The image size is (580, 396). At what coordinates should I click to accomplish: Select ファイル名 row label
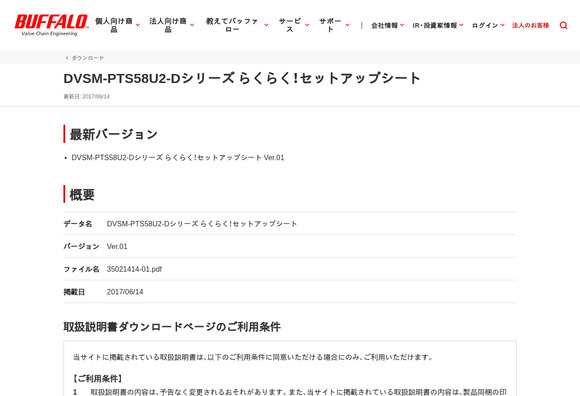coord(81,269)
